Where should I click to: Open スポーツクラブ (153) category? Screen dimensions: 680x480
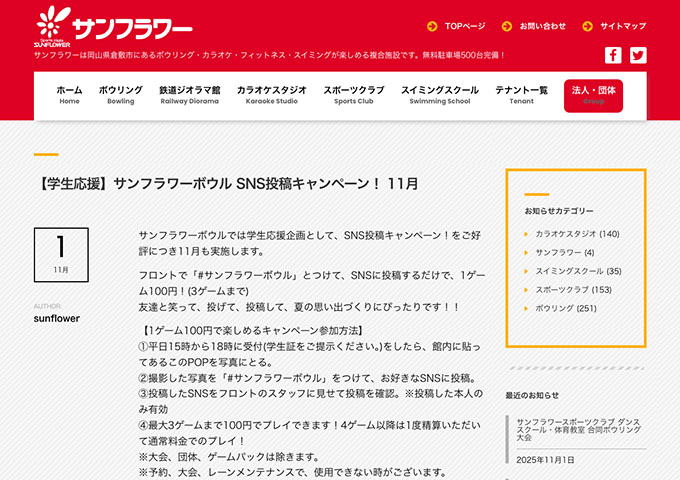[x=573, y=290]
